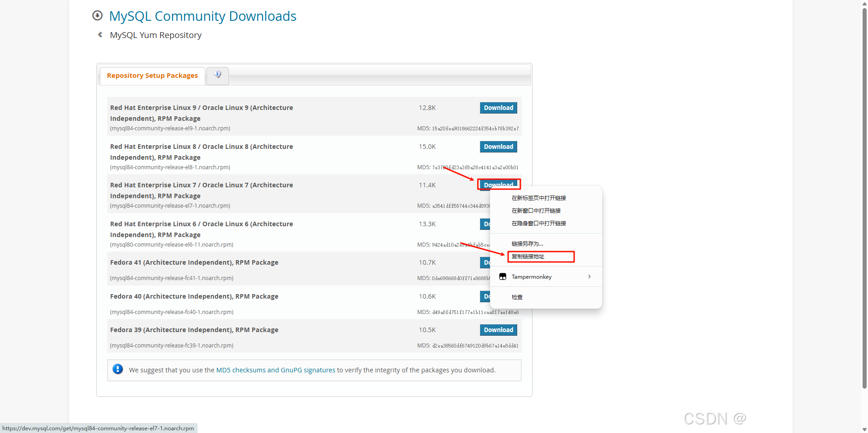
Task: Click the 10.6K file size value
Action: coord(427,296)
